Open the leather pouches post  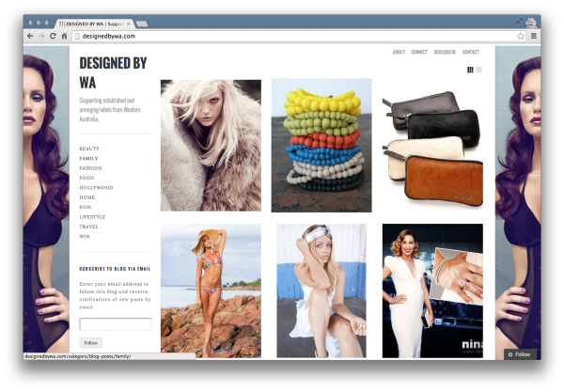point(432,149)
